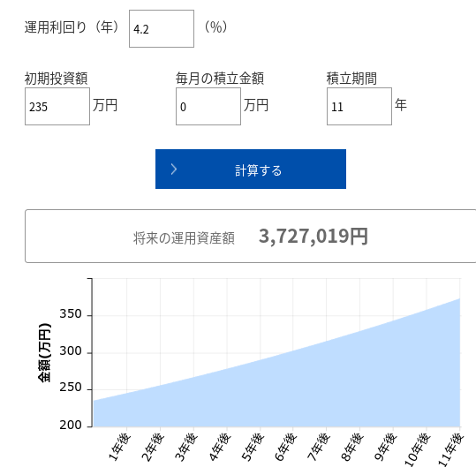Click the 将来の運用資産額 result amount
The height and width of the screenshot is (467, 476).
click(x=313, y=237)
